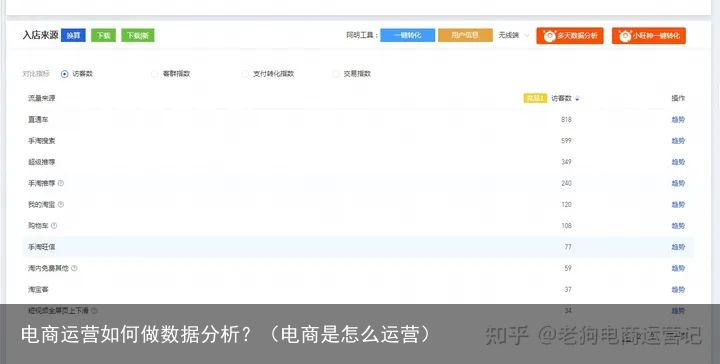Image resolution: width=720 pixels, height=364 pixels.
Task: Open 趋势 link for 淘内免费其他 row
Action: [678, 268]
